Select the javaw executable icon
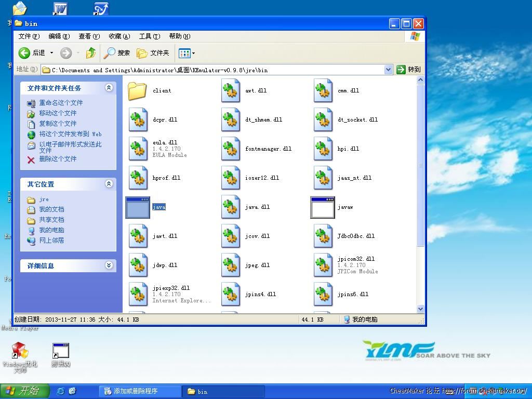This screenshot has height=399, width=532. [x=322, y=207]
